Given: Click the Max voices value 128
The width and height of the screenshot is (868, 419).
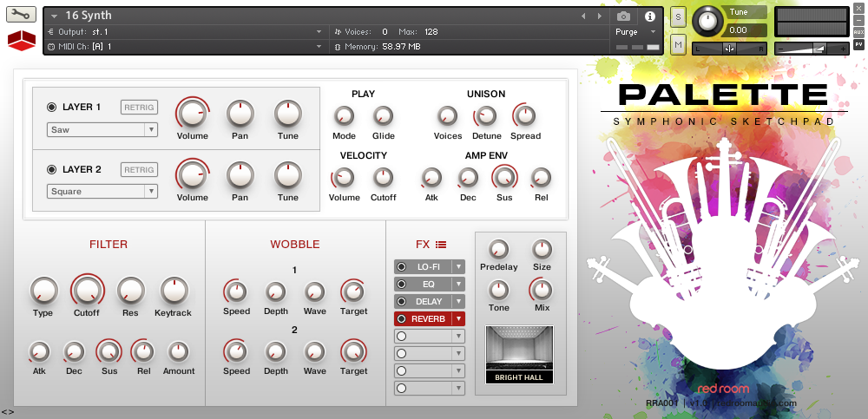Looking at the screenshot, I should (431, 32).
